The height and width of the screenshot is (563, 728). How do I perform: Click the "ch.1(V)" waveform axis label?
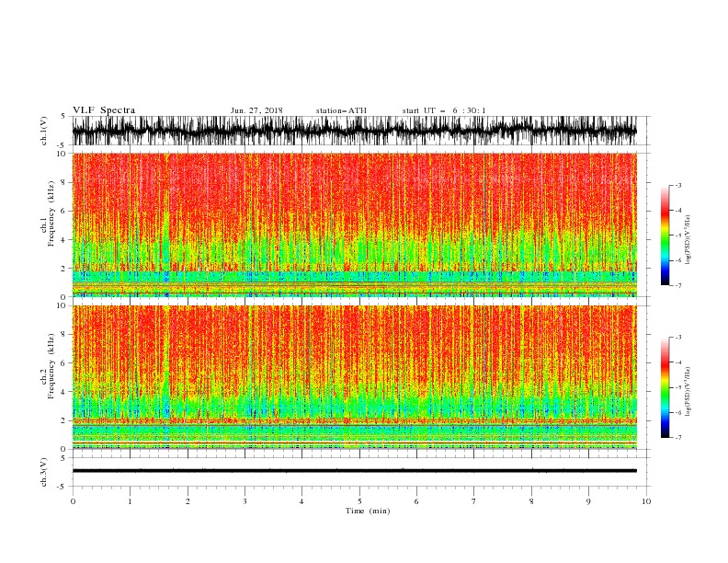44,131
